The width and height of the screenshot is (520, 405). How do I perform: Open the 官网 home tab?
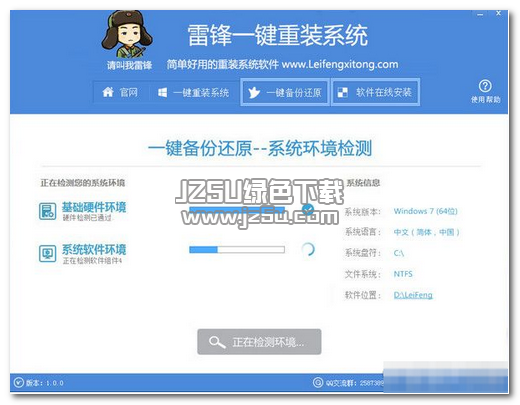point(120,92)
